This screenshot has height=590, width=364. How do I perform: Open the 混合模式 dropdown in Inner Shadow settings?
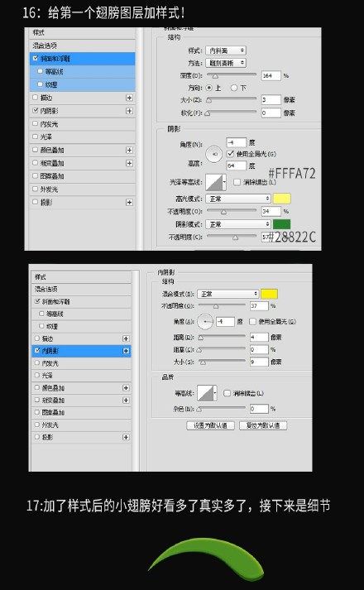click(x=227, y=294)
